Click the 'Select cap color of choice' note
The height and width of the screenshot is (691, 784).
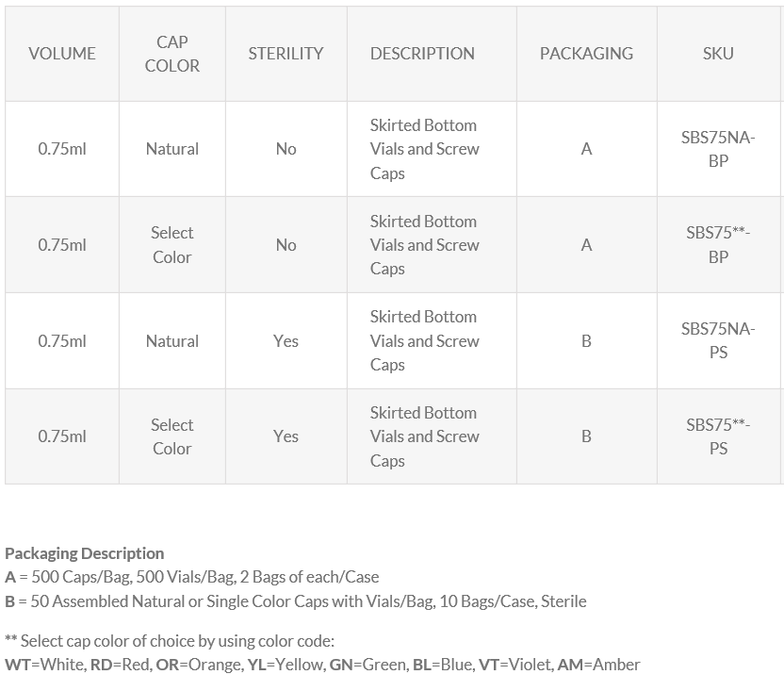170,641
